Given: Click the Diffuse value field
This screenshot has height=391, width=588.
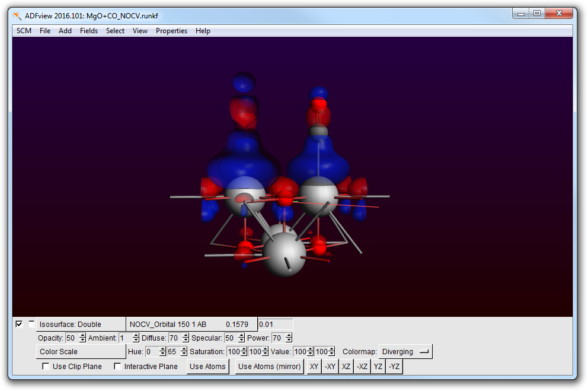Looking at the screenshot, I should tap(175, 338).
